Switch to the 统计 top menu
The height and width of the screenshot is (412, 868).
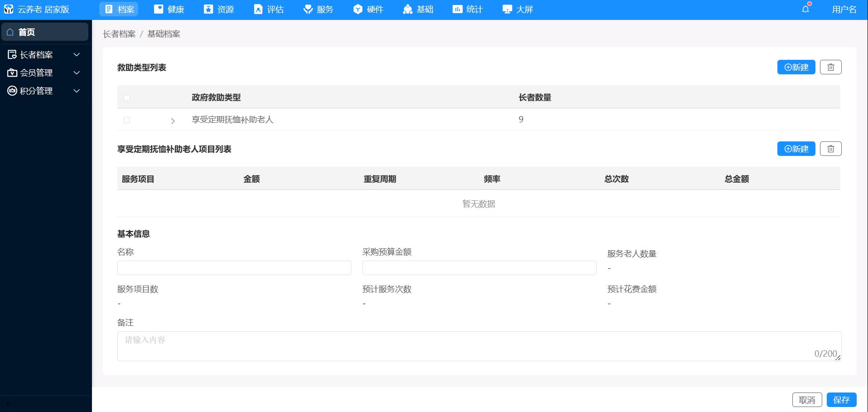[468, 10]
